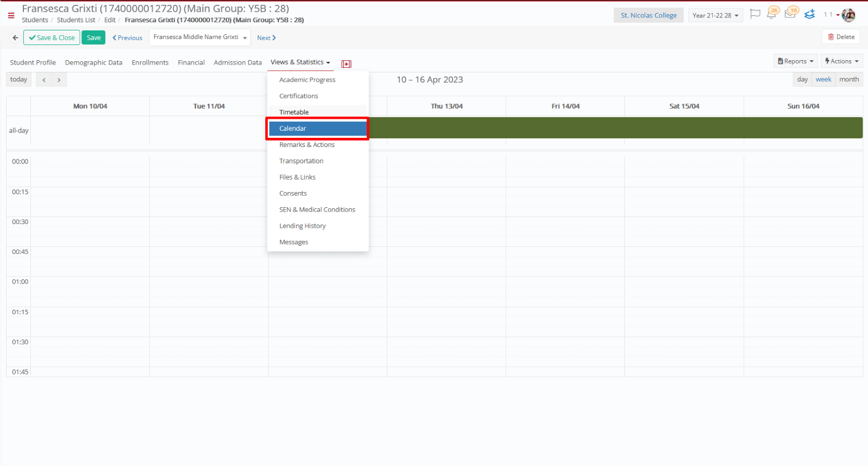Open Students breadcrumb link
The width and height of the screenshot is (868, 466).
point(35,20)
